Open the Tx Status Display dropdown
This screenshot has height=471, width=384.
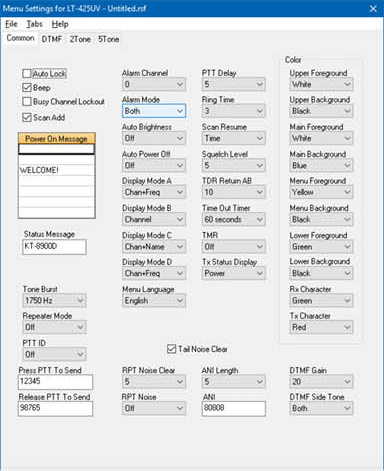[233, 273]
